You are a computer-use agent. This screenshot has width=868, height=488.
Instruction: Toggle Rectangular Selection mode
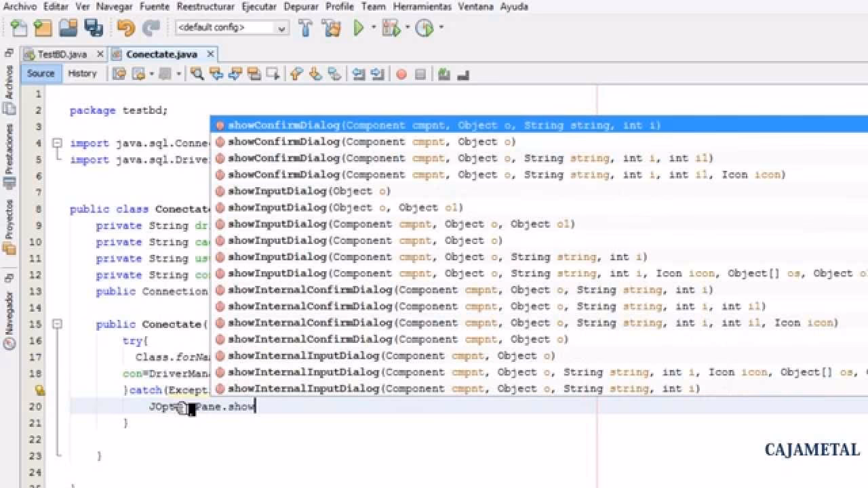[273, 74]
